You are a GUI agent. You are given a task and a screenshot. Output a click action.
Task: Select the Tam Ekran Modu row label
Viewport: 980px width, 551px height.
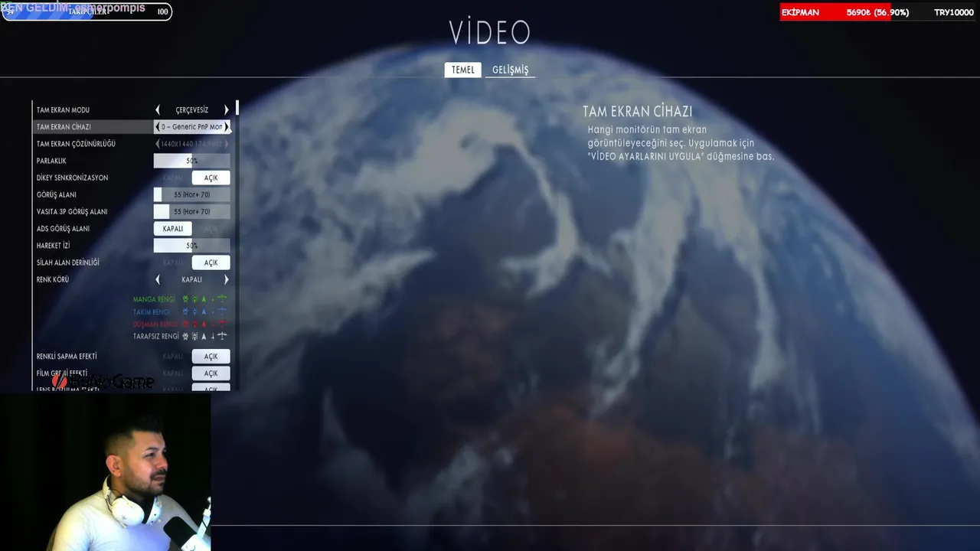coord(63,110)
